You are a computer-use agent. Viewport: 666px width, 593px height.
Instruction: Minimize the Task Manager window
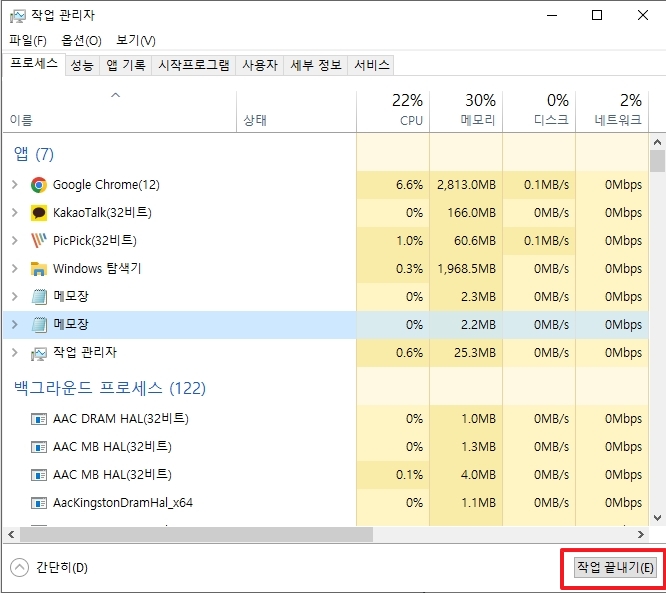[552, 15]
